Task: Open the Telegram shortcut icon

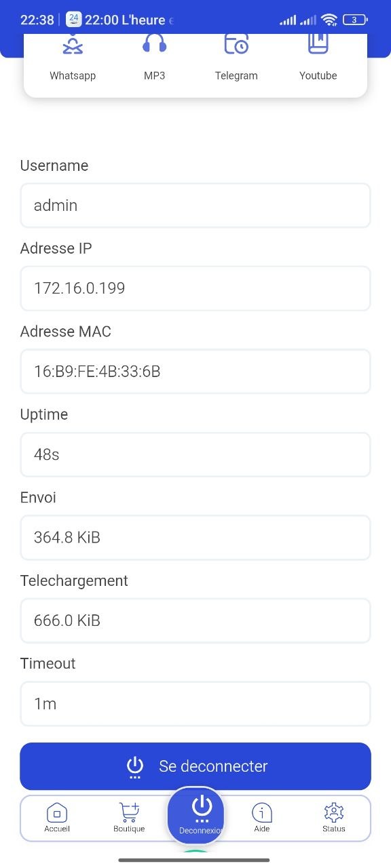Action: point(236,44)
